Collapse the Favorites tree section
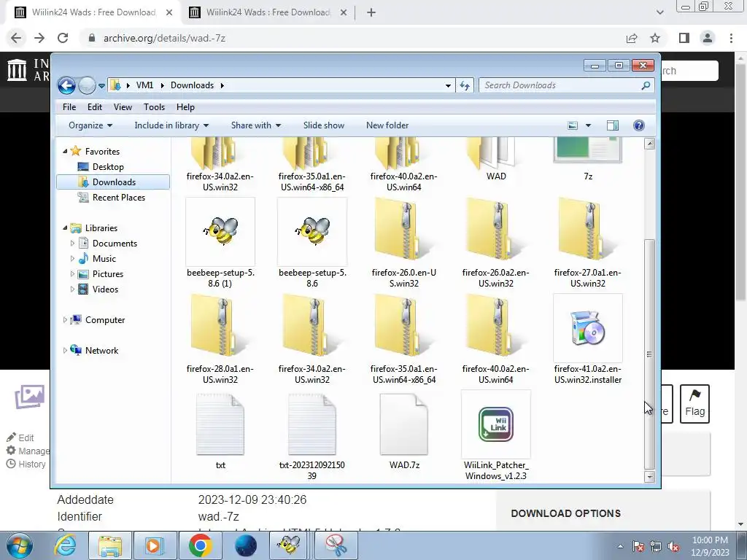The image size is (747, 560). 65,152
